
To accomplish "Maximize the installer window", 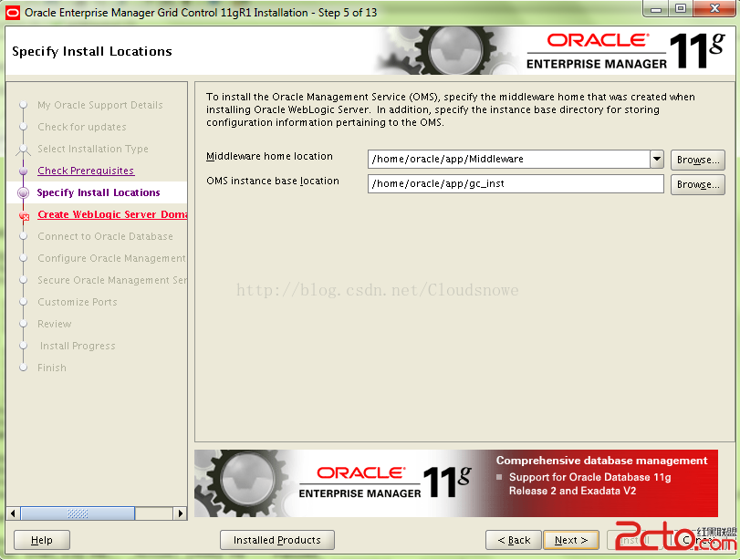I will pos(681,8).
